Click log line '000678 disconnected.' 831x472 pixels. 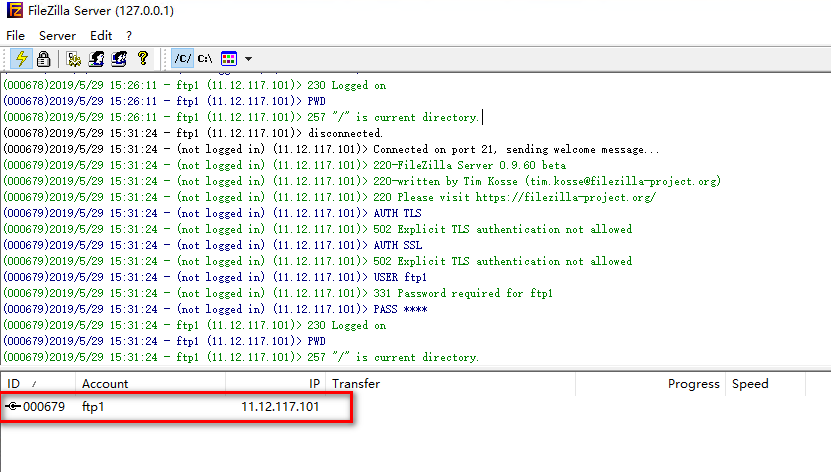pyautogui.click(x=193, y=133)
